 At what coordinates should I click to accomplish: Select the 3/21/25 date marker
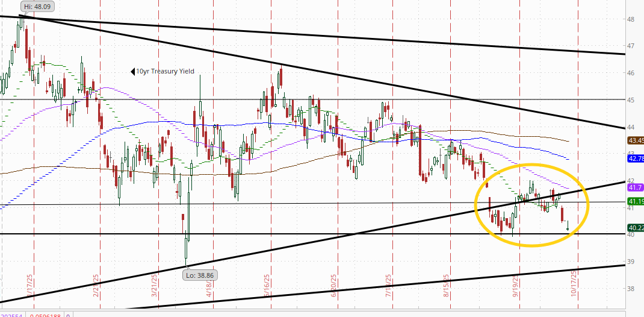tap(154, 286)
